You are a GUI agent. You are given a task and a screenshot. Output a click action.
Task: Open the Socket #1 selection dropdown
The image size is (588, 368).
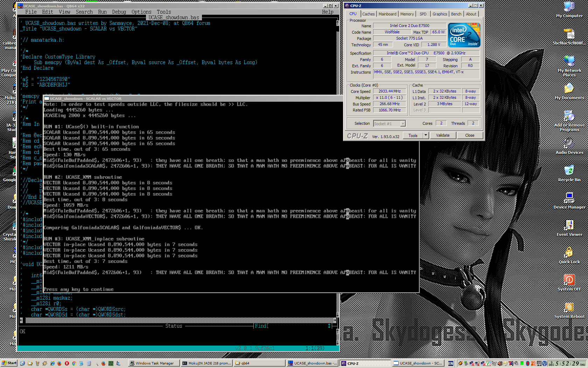tap(389, 123)
